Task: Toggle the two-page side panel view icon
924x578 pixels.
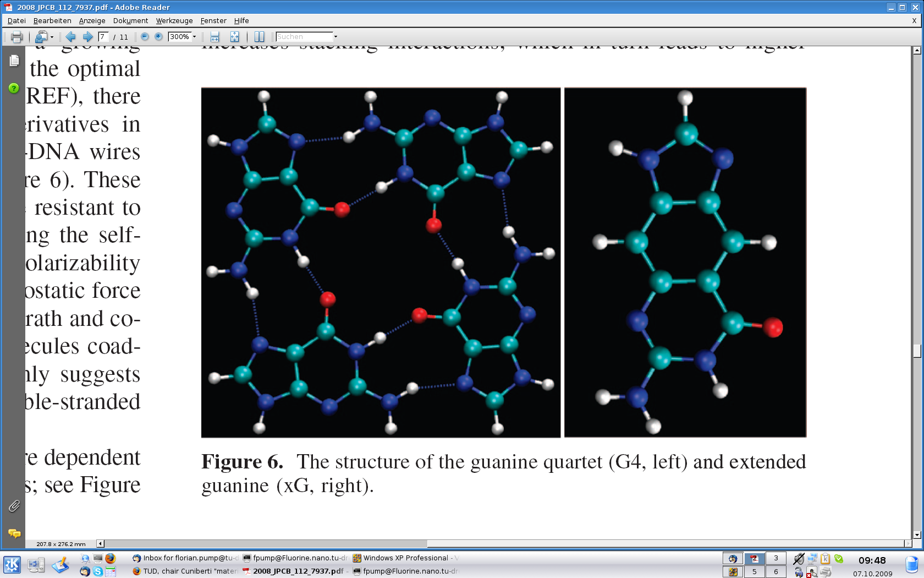Action: pyautogui.click(x=259, y=37)
